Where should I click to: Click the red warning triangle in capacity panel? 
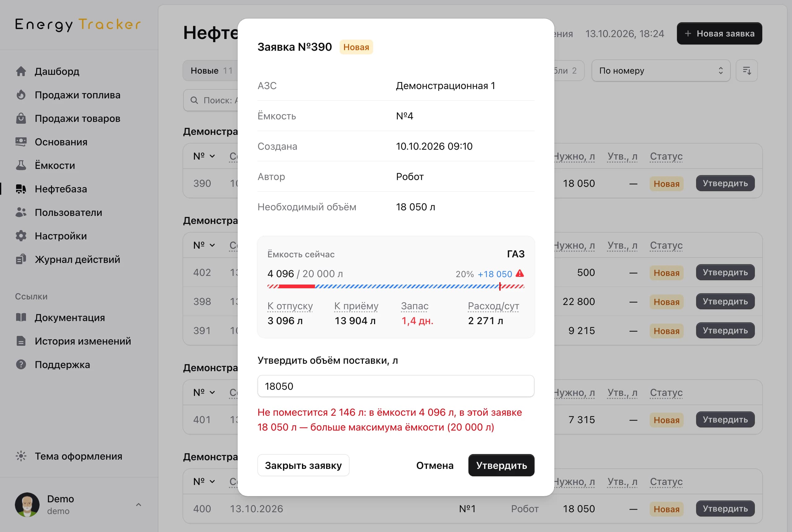point(519,273)
